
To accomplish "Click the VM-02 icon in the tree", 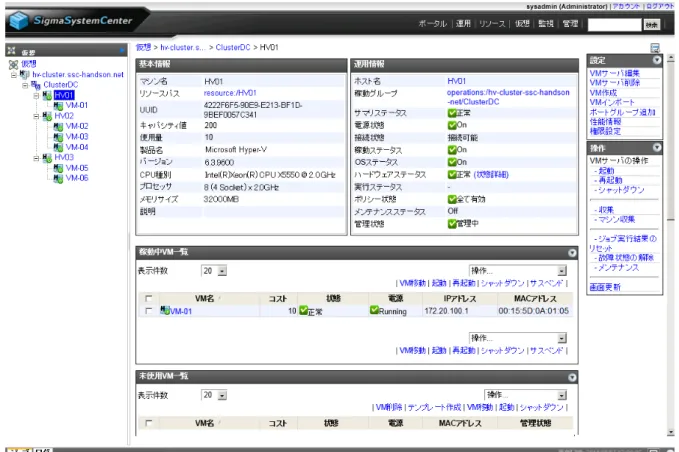I will point(58,126).
